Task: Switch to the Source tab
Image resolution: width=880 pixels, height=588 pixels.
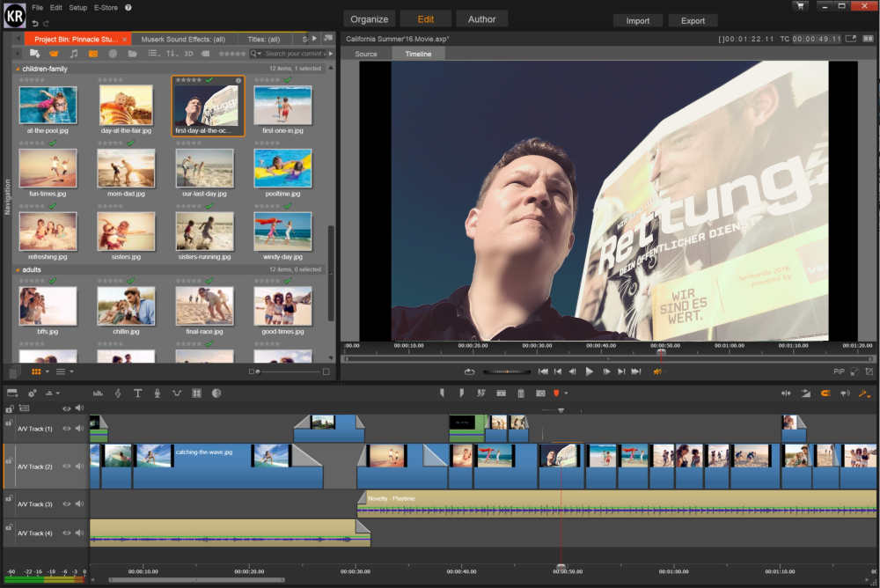Action: [x=366, y=54]
